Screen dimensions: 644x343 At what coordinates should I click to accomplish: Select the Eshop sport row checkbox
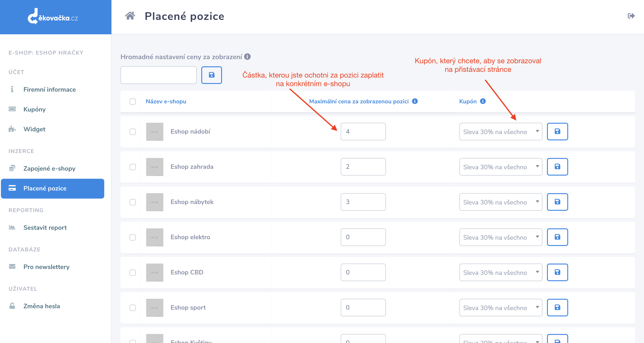132,308
